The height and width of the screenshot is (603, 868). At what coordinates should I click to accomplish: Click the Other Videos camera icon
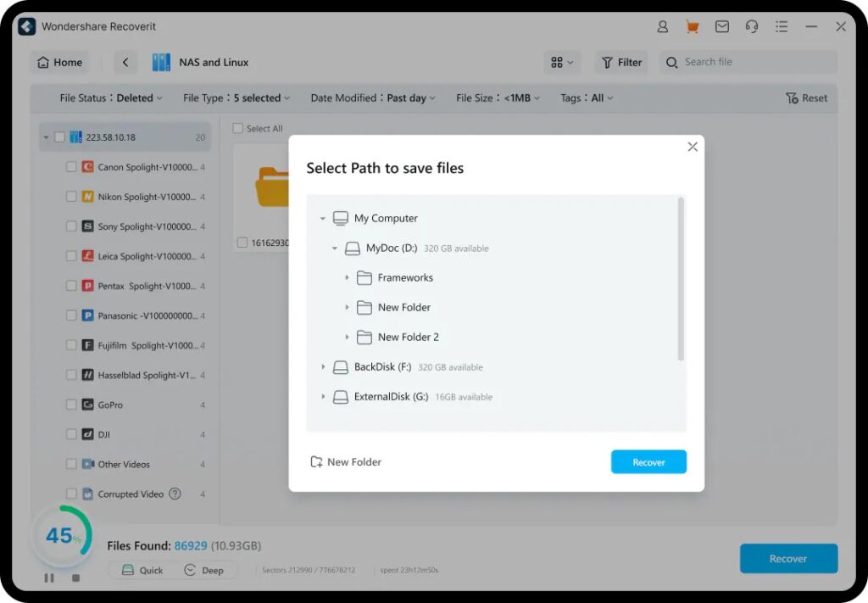[x=87, y=464]
